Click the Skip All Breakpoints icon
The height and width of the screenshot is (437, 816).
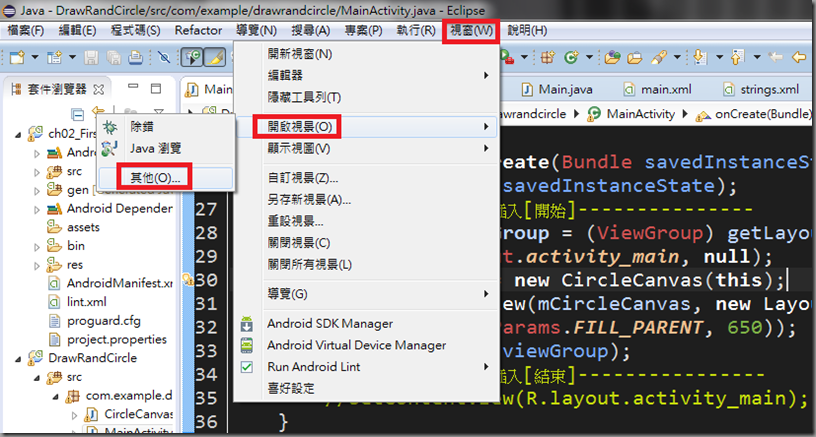pos(164,57)
